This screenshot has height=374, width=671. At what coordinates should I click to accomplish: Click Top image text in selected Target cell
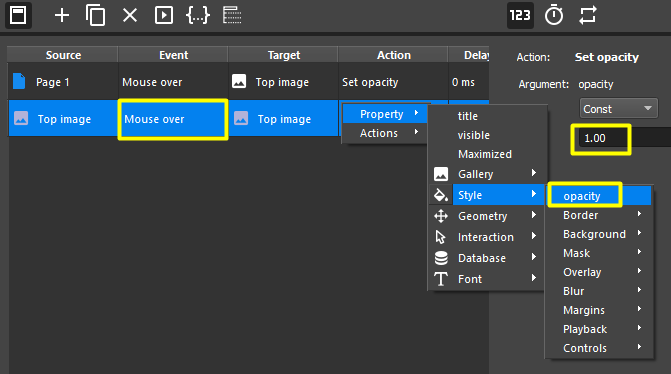tap(284, 119)
